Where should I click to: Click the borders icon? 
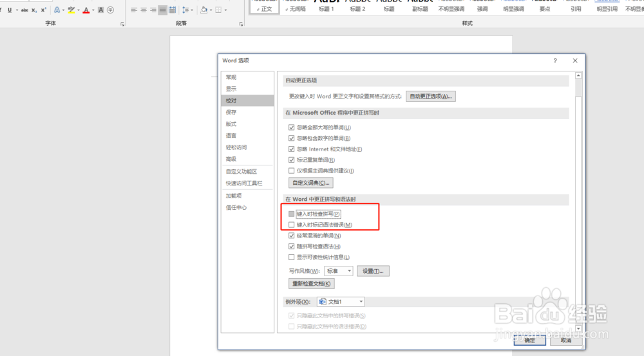click(218, 10)
